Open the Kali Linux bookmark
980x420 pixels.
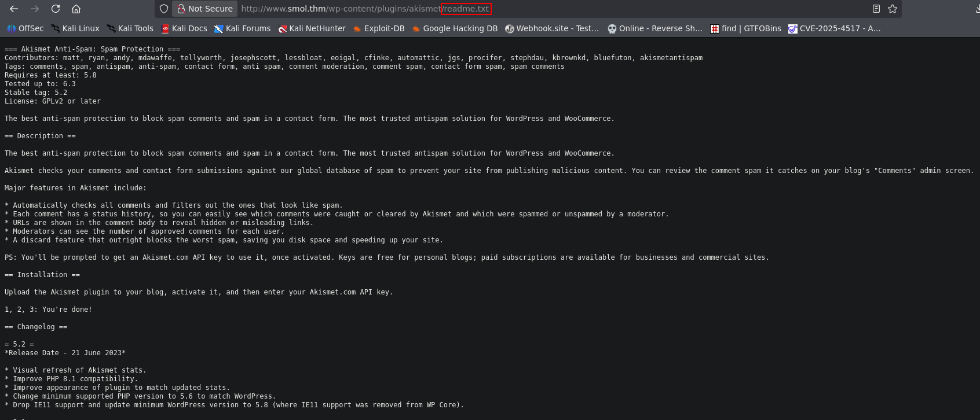point(75,28)
